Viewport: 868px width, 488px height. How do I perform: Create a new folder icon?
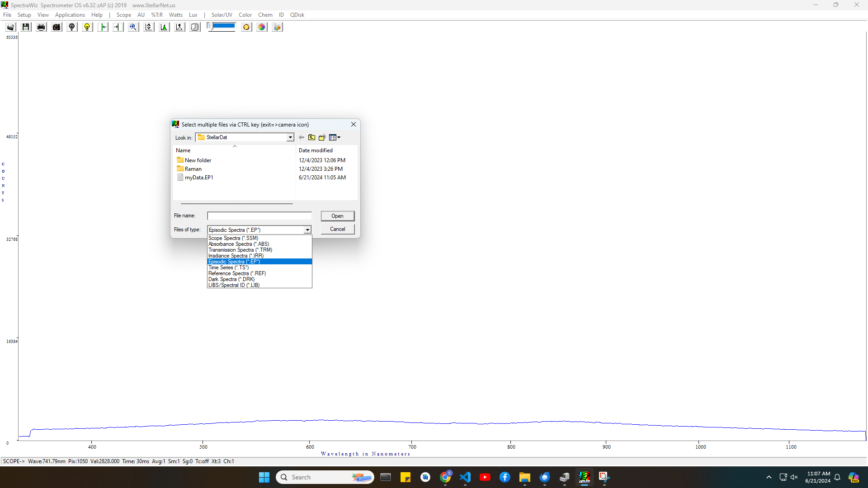point(322,137)
